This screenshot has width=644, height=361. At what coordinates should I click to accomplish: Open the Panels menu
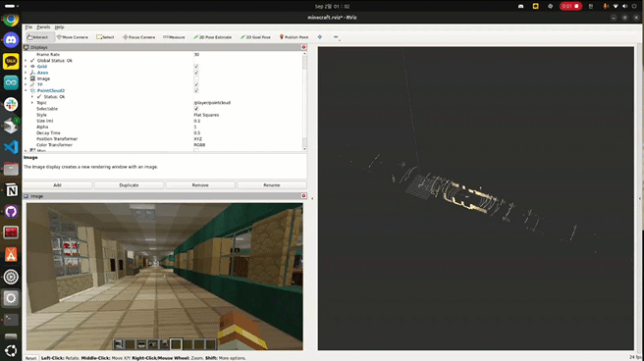point(43,27)
